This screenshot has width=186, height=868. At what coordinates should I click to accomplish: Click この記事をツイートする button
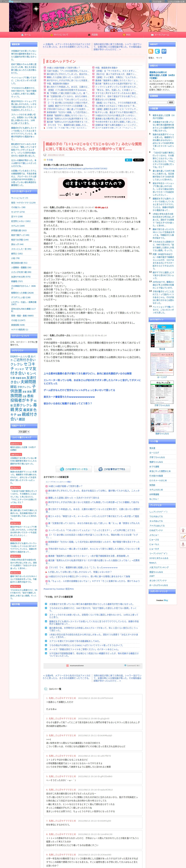[x=74, y=469]
